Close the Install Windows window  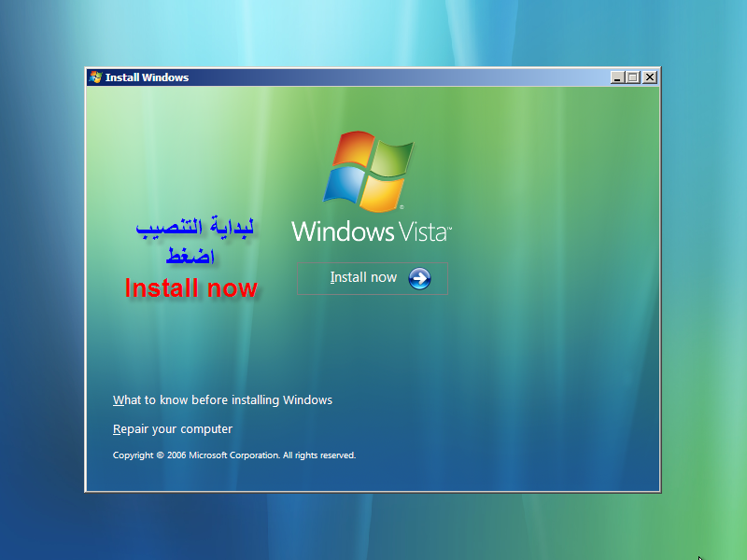point(649,77)
